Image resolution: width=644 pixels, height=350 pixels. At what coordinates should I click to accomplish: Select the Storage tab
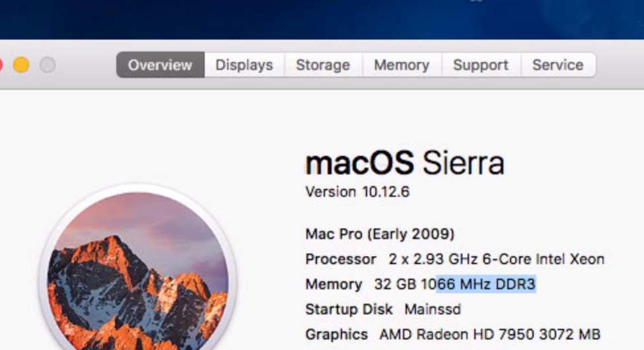click(322, 65)
